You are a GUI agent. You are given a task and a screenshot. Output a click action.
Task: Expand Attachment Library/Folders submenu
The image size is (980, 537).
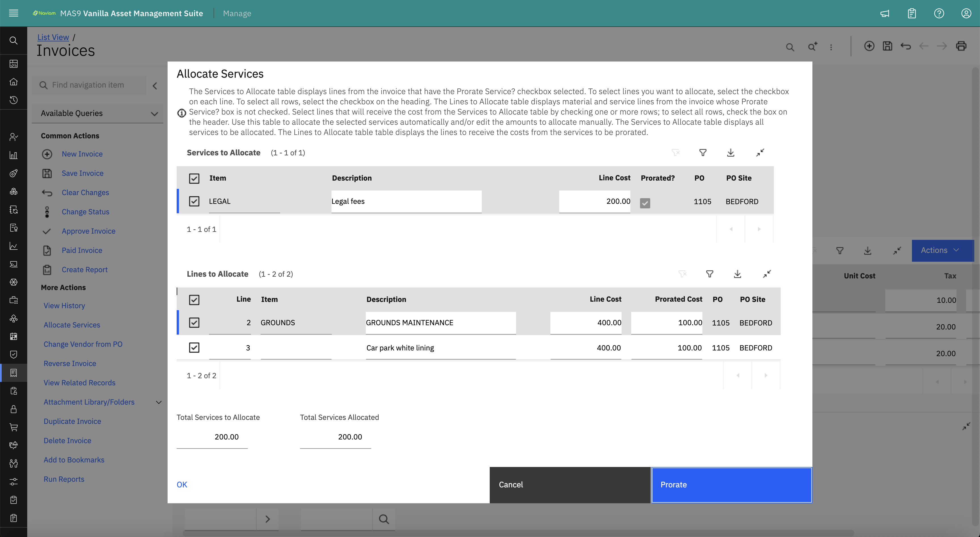[159, 402]
